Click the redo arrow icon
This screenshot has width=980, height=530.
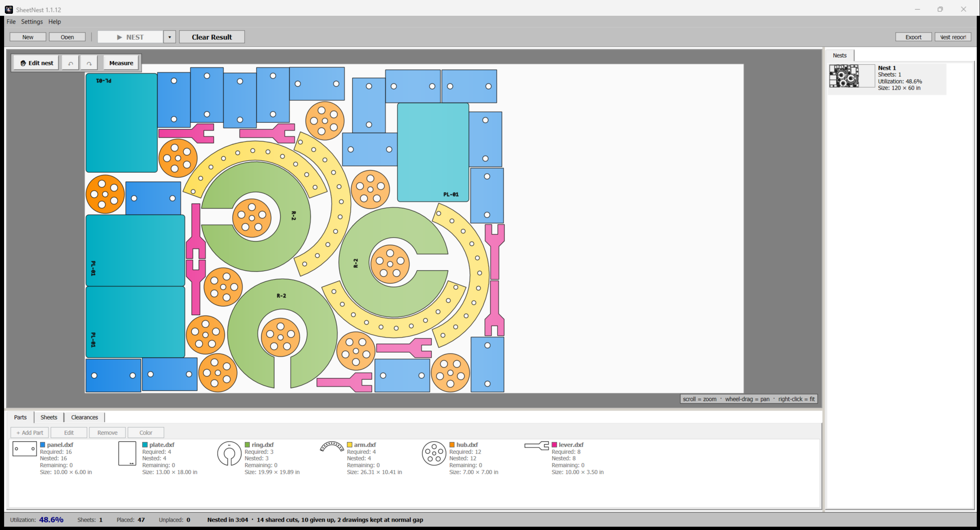(89, 63)
